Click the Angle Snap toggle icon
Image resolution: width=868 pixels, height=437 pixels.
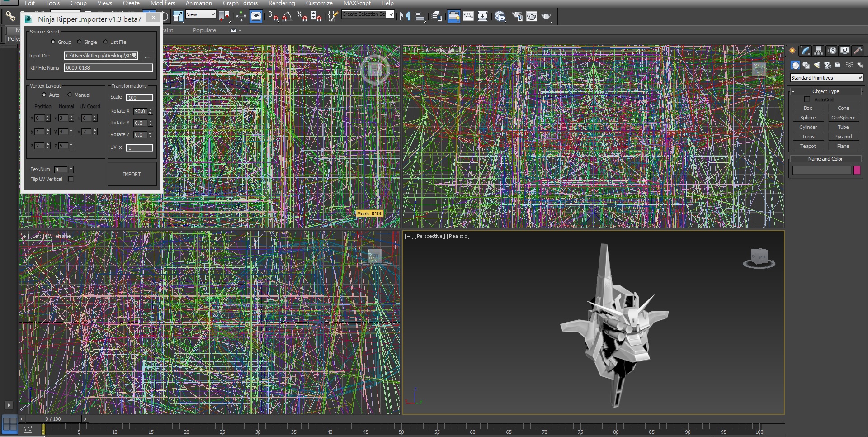coord(287,17)
